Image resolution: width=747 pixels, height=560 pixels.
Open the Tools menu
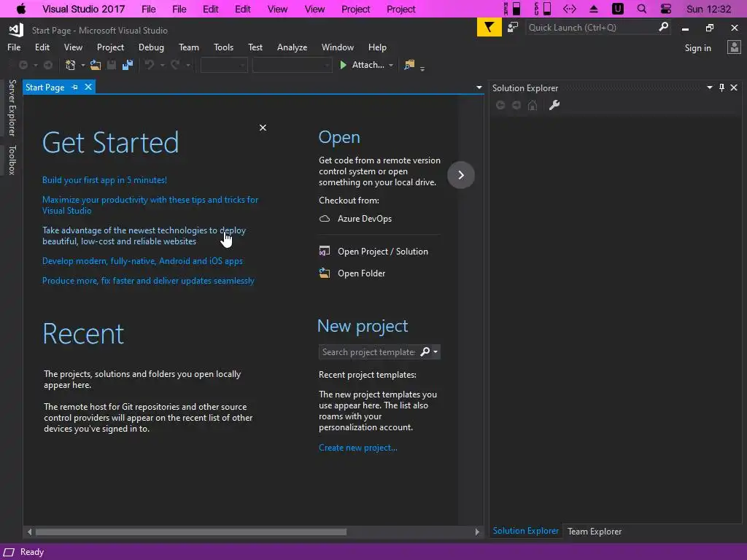click(223, 47)
